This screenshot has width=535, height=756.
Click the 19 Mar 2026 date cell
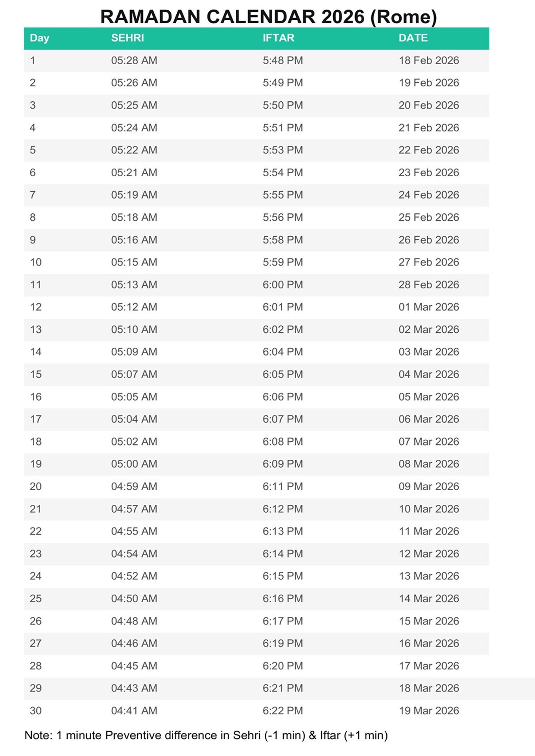pyautogui.click(x=429, y=710)
